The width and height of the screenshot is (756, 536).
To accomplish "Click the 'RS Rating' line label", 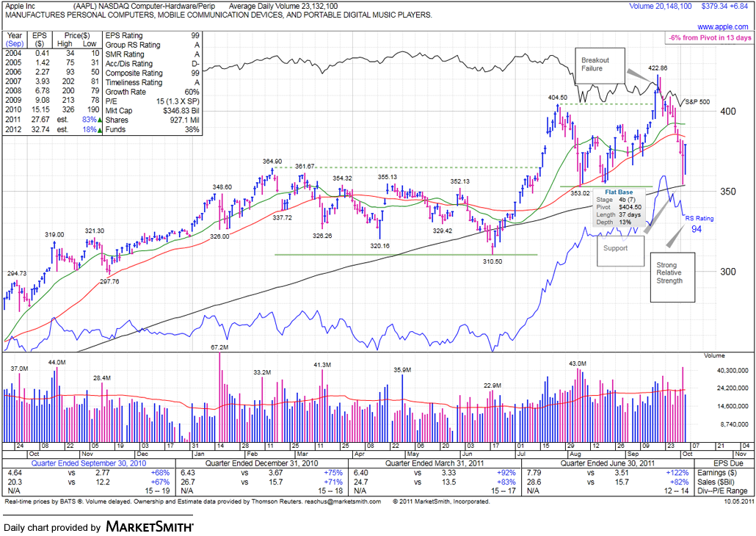I will (699, 219).
